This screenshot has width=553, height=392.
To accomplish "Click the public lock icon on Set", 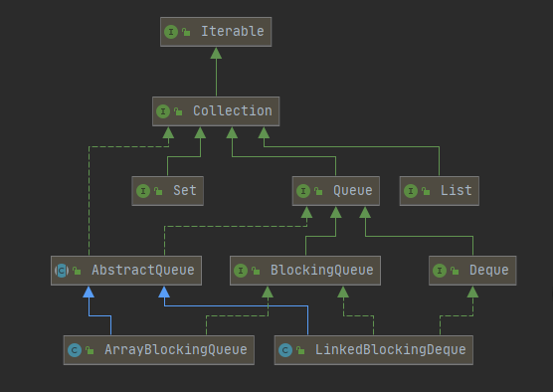I will 158,191.
